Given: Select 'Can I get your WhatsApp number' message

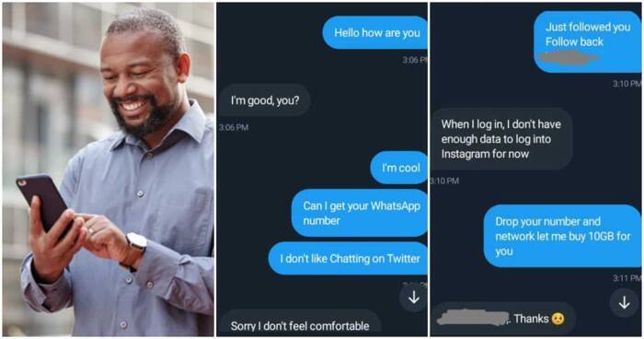Looking at the screenshot, I should coord(360,213).
